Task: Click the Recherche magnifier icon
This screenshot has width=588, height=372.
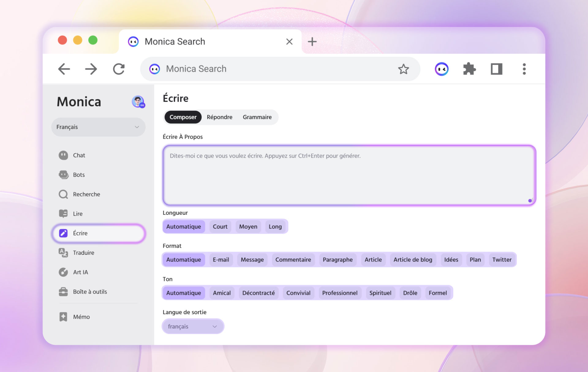Action: click(x=63, y=194)
